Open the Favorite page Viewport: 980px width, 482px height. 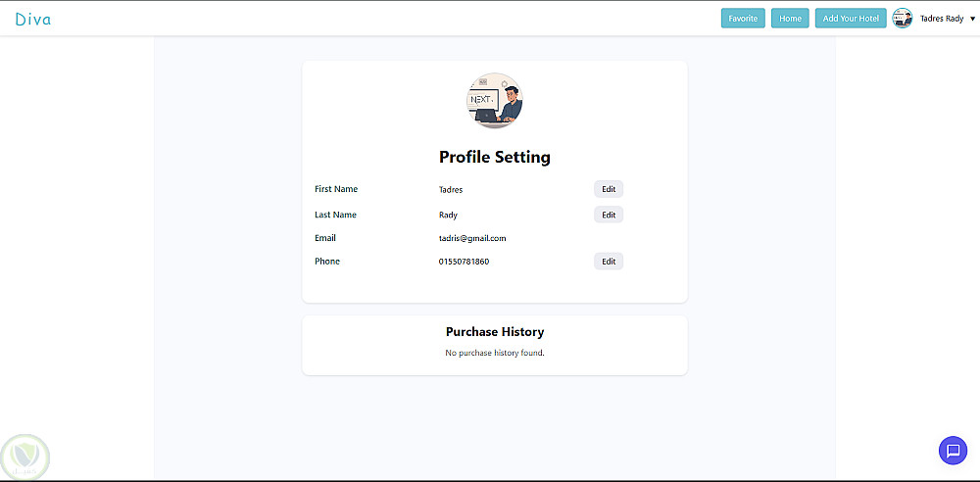click(743, 19)
